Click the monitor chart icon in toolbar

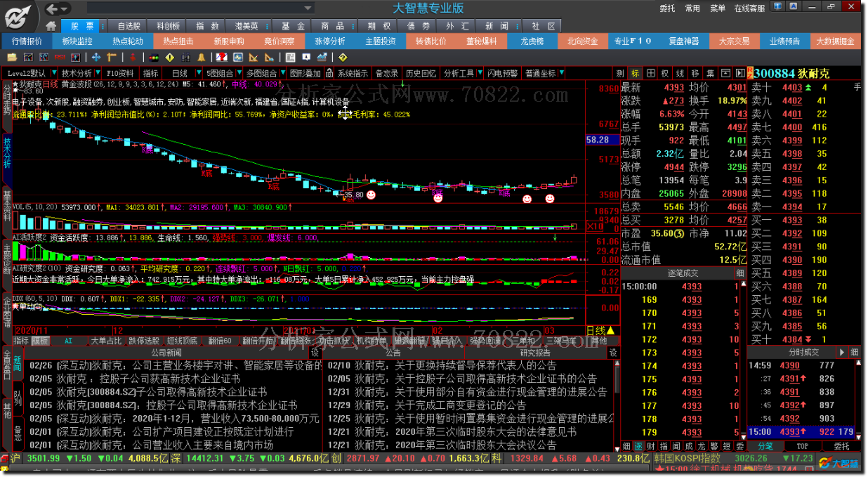[237, 57]
